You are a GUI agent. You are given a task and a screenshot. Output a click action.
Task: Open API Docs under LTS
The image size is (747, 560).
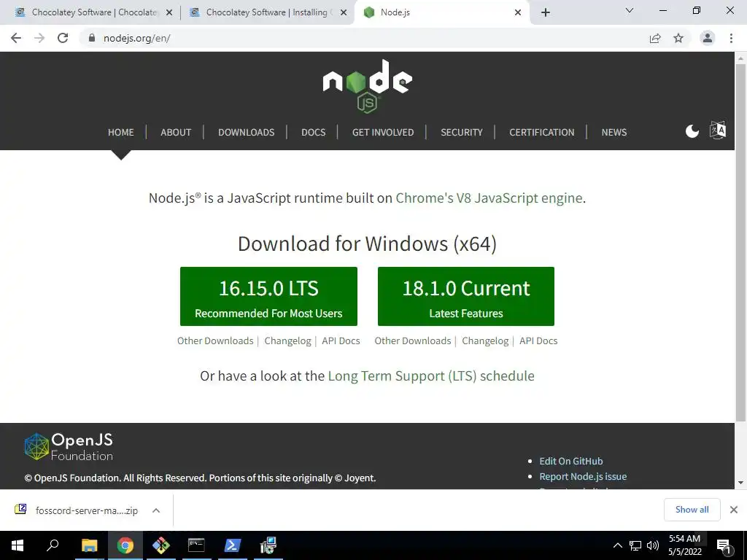coord(341,341)
